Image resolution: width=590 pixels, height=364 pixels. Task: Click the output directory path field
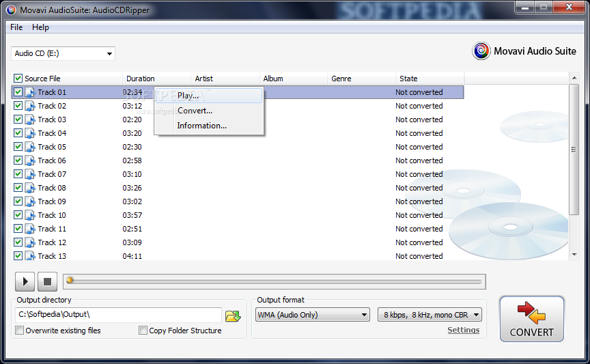(119, 315)
